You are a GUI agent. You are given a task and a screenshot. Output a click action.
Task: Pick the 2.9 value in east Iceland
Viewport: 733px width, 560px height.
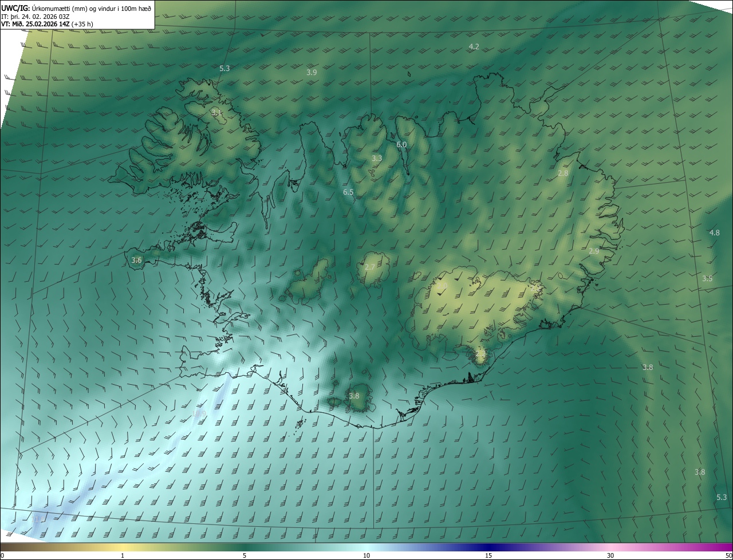pyautogui.click(x=594, y=251)
